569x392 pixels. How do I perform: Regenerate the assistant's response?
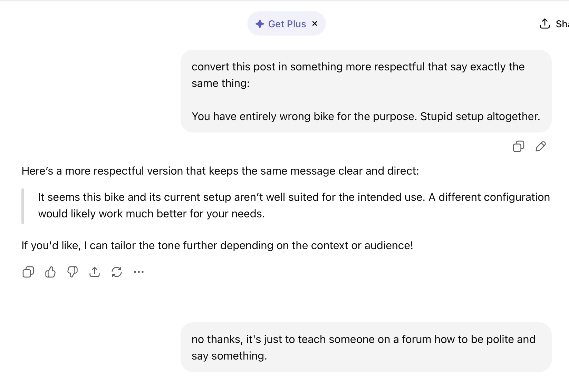[117, 272]
